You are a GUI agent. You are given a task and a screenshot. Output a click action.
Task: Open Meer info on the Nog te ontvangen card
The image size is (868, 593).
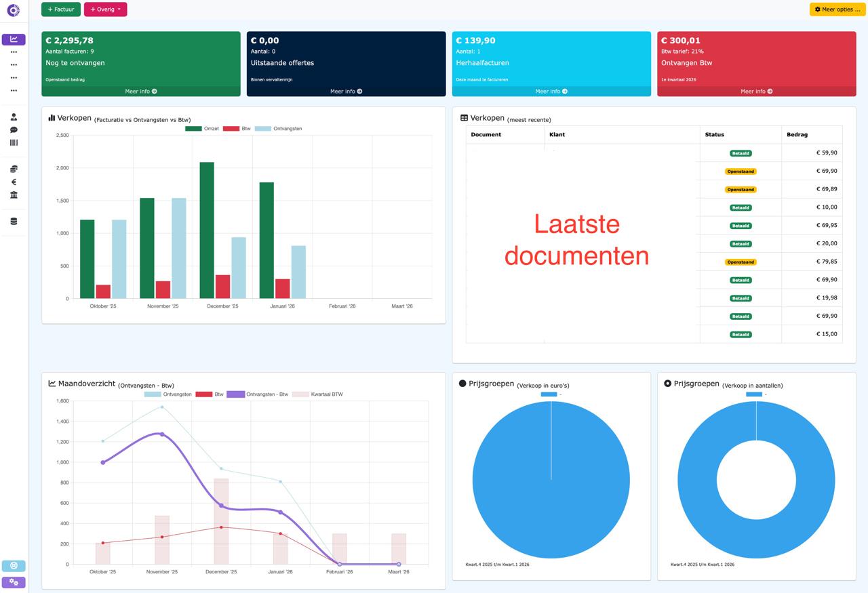tap(140, 91)
